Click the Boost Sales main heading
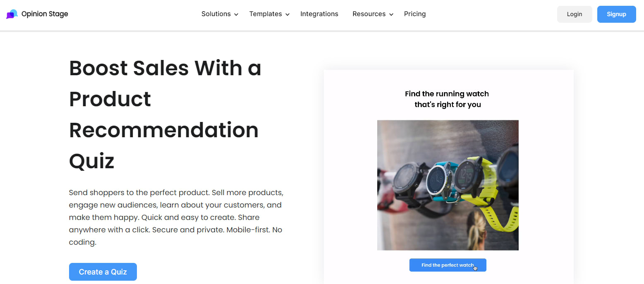 (165, 115)
